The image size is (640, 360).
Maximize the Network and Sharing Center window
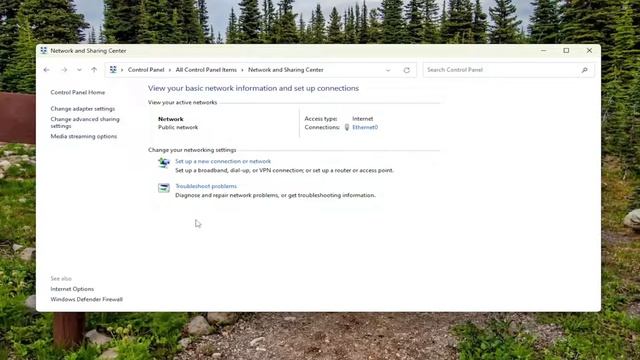click(566, 51)
